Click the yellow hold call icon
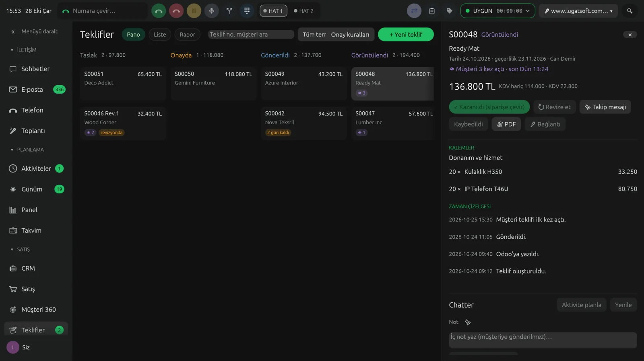The height and width of the screenshot is (361, 644). pyautogui.click(x=194, y=11)
